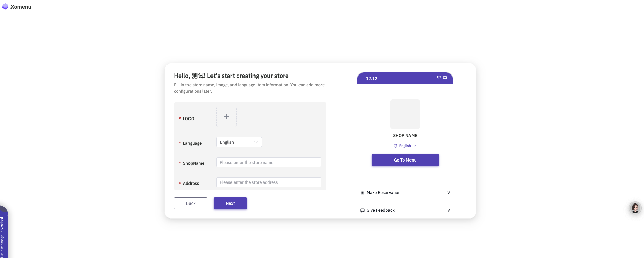Focus the ShopName input field

pyautogui.click(x=269, y=163)
